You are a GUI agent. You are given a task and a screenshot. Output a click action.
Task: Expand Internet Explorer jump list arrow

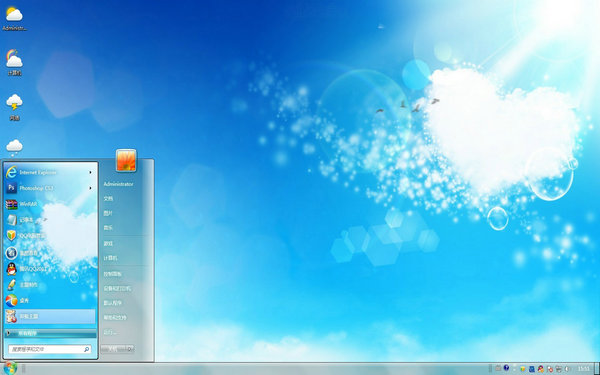(x=91, y=173)
